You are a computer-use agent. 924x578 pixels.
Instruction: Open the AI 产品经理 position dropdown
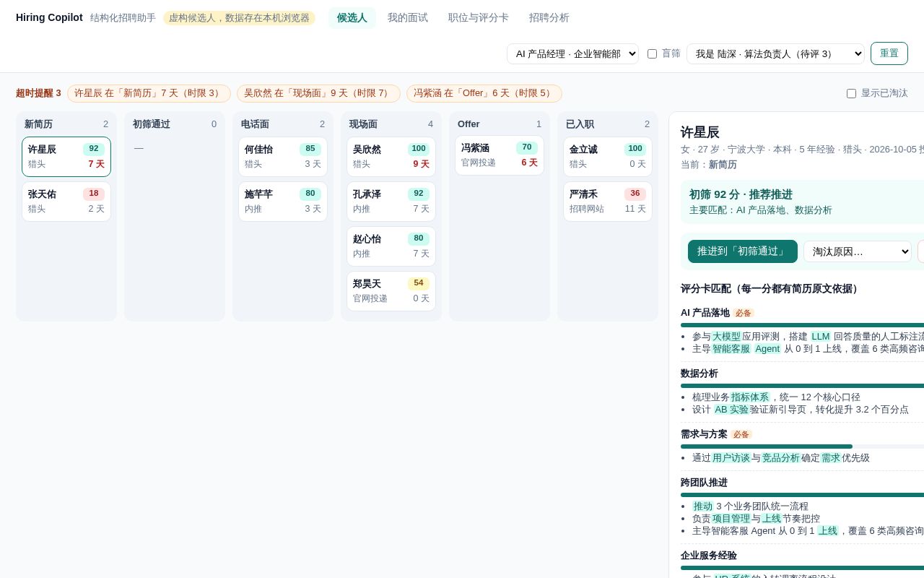pyautogui.click(x=572, y=53)
